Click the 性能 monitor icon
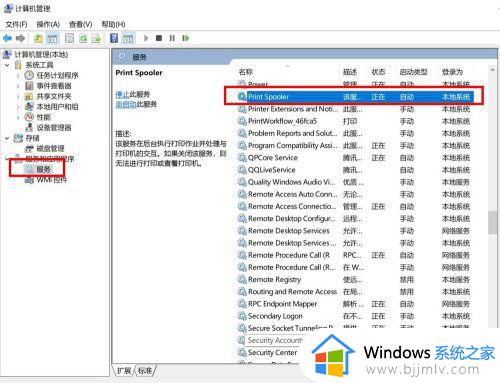 point(29,117)
